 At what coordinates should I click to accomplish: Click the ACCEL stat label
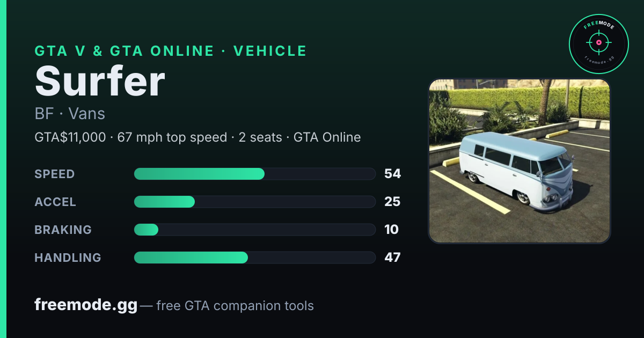pos(55,202)
